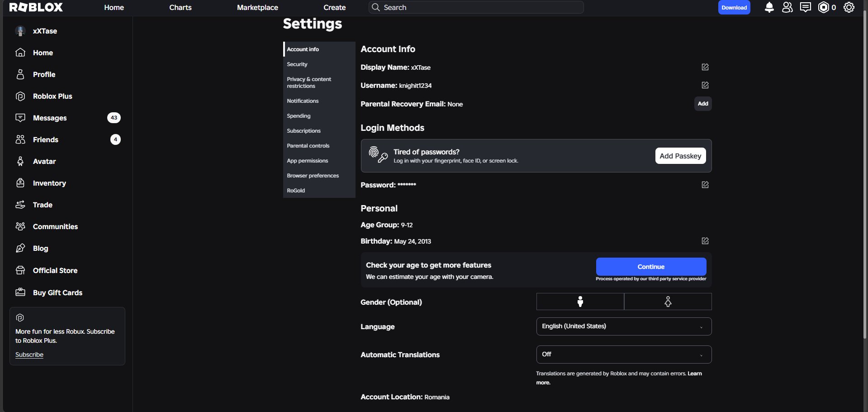Click the Add Passkey button
The height and width of the screenshot is (412, 868).
(x=680, y=156)
